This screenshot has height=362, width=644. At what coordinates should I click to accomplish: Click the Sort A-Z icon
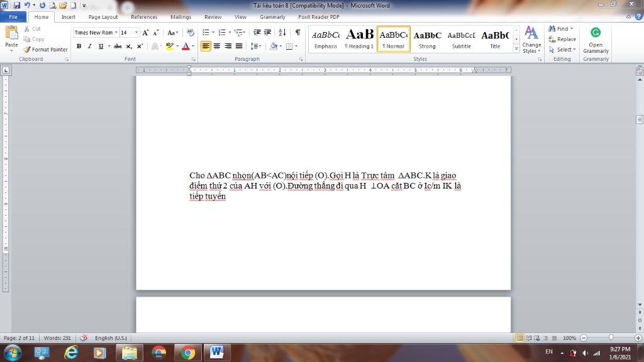pos(282,33)
